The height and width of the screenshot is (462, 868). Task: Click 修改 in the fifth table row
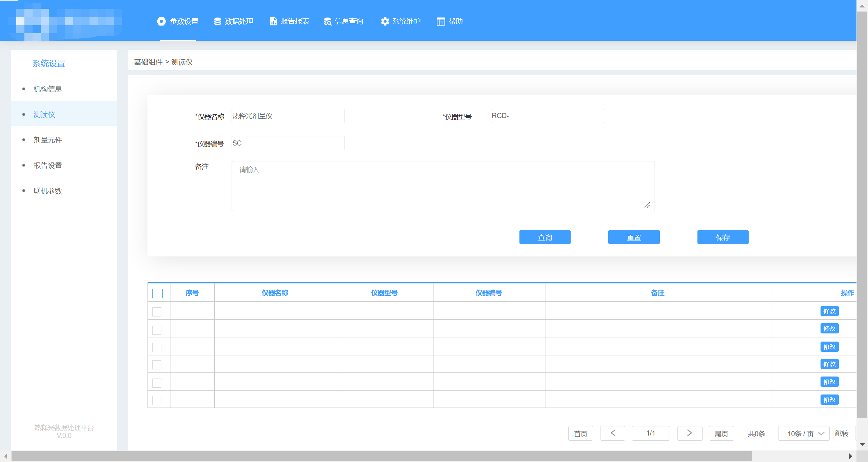coord(829,382)
